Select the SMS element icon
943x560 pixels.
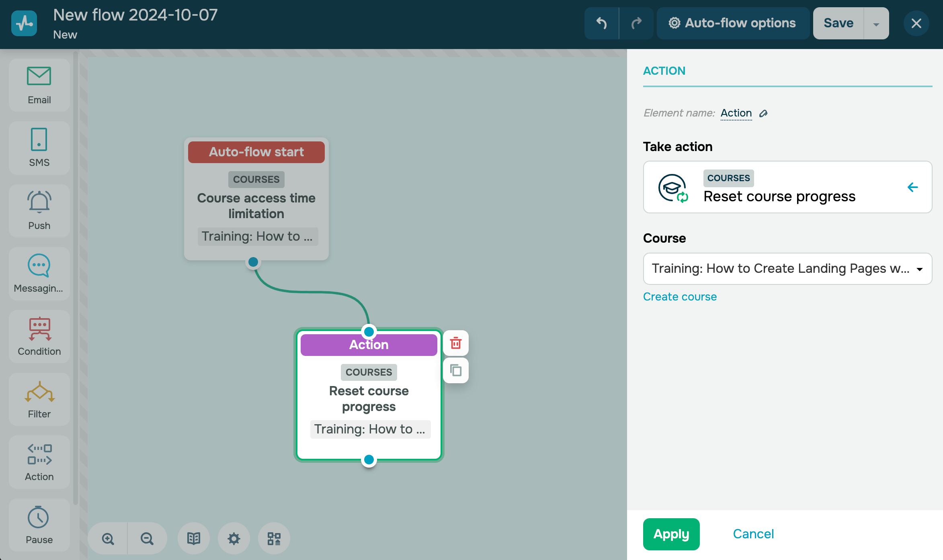(39, 139)
